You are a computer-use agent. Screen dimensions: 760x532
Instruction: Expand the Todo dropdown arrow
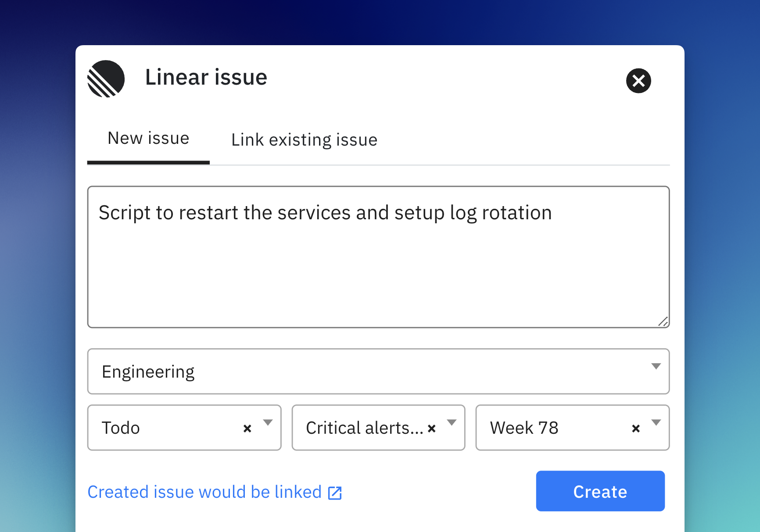tap(268, 422)
